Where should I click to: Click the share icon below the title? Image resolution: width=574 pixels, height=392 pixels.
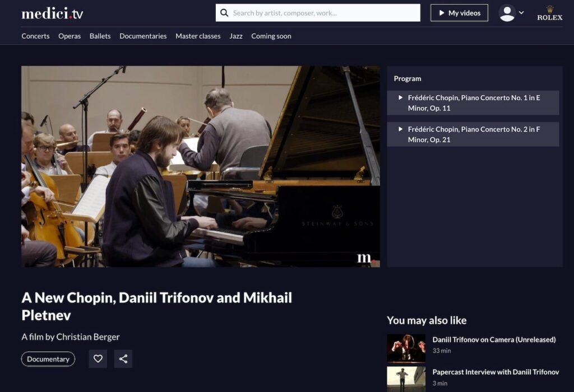[x=123, y=359]
